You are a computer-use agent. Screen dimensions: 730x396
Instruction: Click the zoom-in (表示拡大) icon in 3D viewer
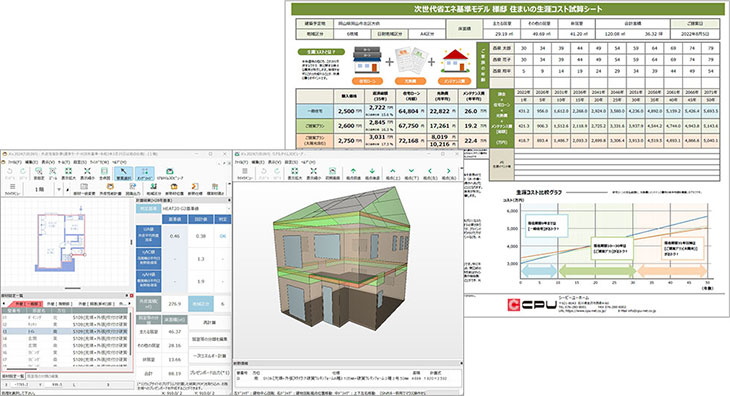tap(294, 173)
